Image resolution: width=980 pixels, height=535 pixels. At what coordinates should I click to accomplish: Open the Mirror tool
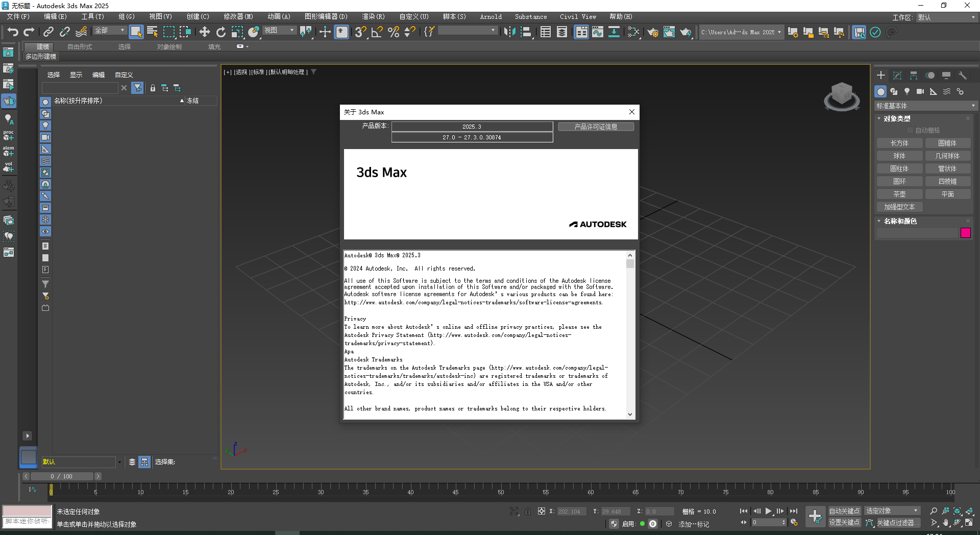tap(509, 32)
